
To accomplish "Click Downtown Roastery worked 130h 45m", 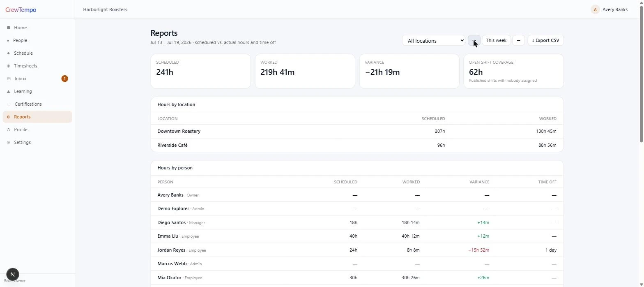I will pyautogui.click(x=546, y=131).
